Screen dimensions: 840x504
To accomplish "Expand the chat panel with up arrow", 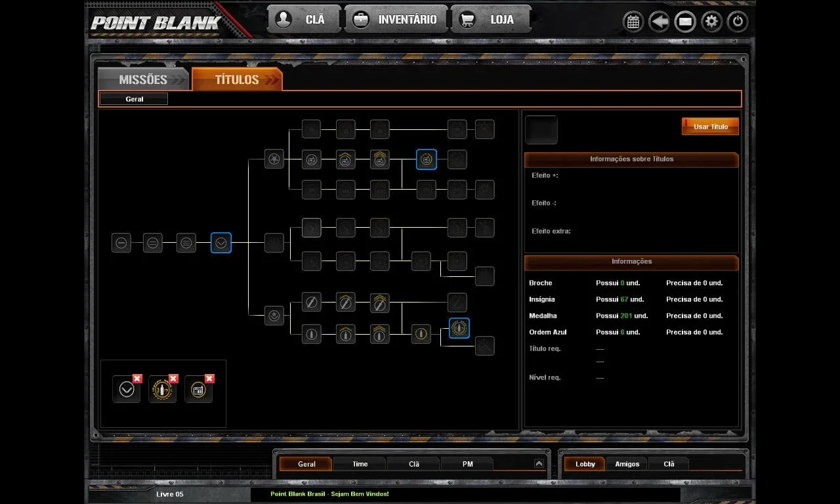I will [539, 463].
